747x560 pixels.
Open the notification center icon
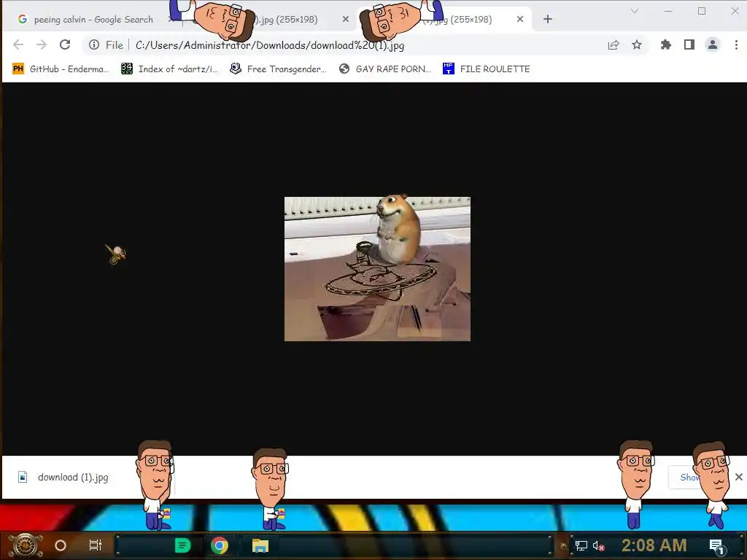717,546
